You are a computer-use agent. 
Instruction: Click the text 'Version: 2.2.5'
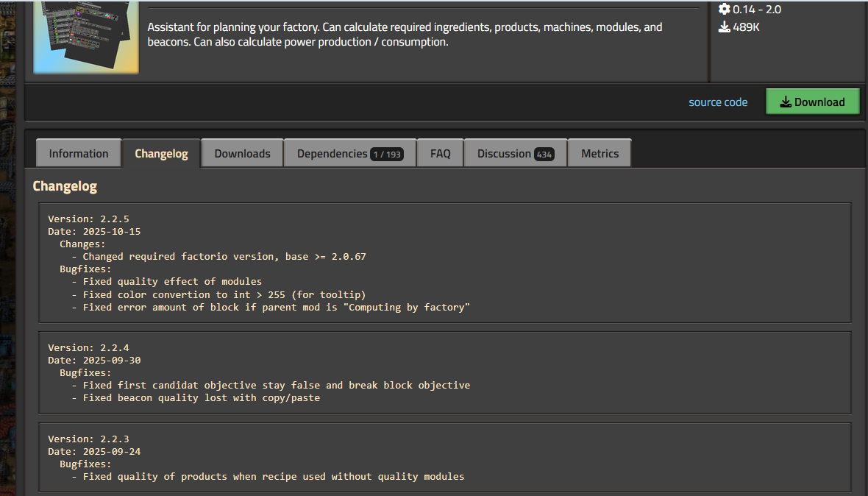(x=88, y=219)
